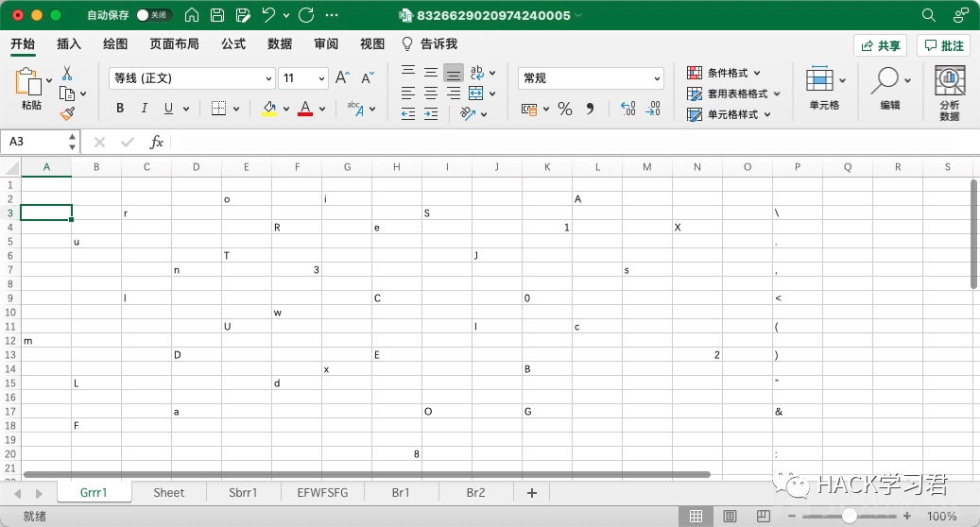
Task: Open font color dropdown arrow
Action: 322,109
